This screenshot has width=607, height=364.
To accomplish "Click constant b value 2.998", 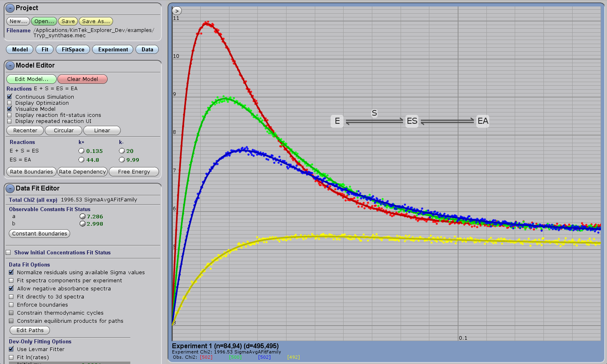I will point(95,224).
